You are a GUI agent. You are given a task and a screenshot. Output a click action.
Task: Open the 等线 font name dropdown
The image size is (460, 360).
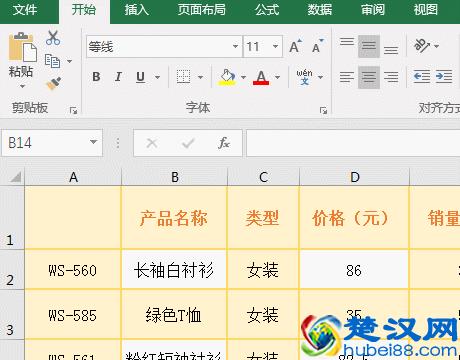click(235, 46)
